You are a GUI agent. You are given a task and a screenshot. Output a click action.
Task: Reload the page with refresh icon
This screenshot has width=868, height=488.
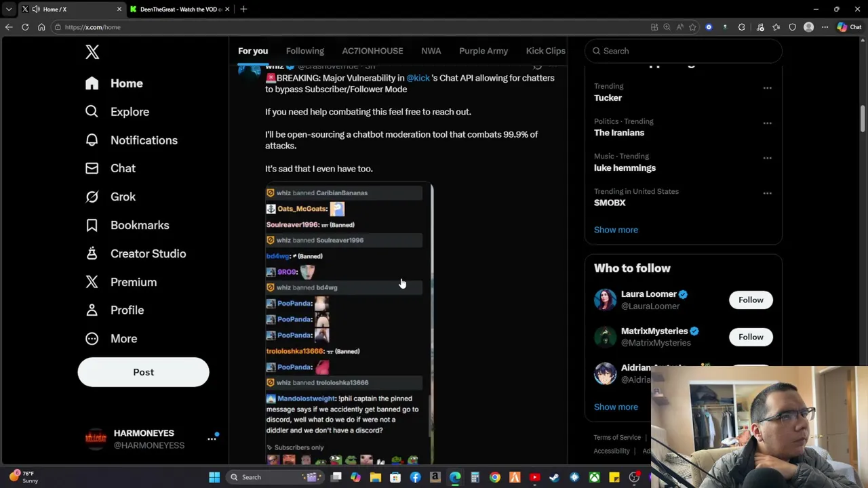(25, 27)
